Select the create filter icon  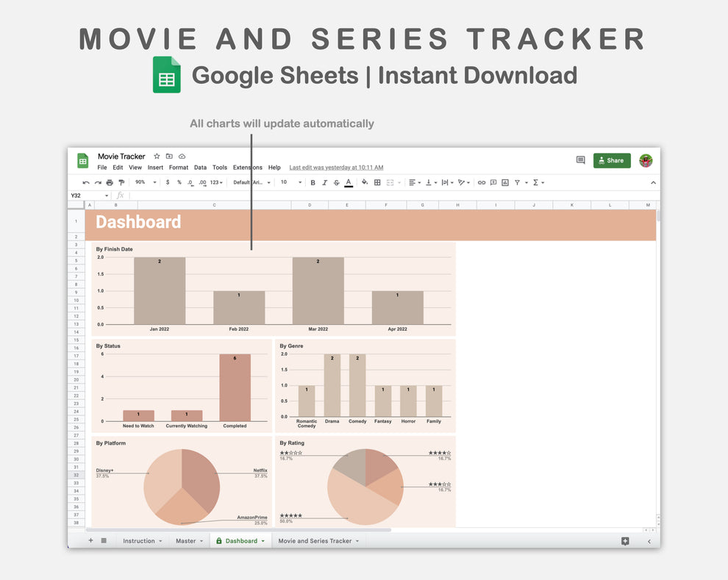click(x=517, y=182)
